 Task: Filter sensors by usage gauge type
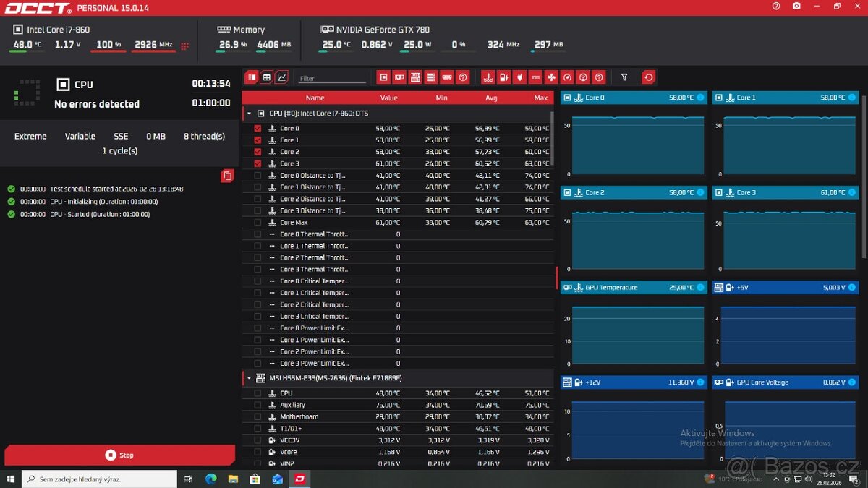click(583, 77)
